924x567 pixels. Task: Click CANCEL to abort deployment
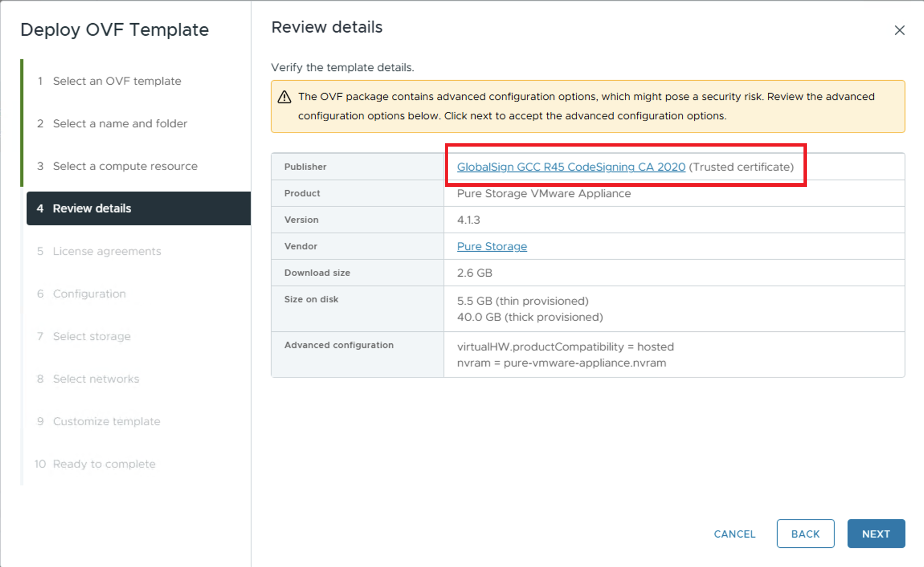point(734,534)
